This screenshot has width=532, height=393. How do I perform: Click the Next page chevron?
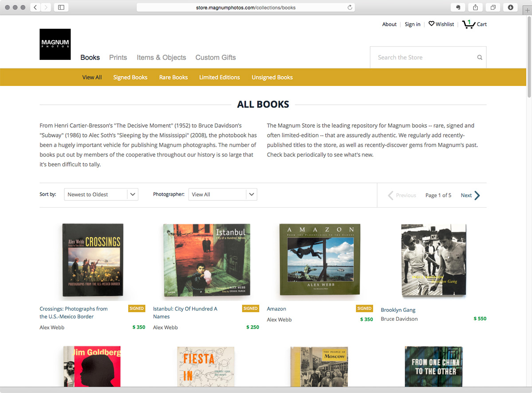click(x=477, y=196)
